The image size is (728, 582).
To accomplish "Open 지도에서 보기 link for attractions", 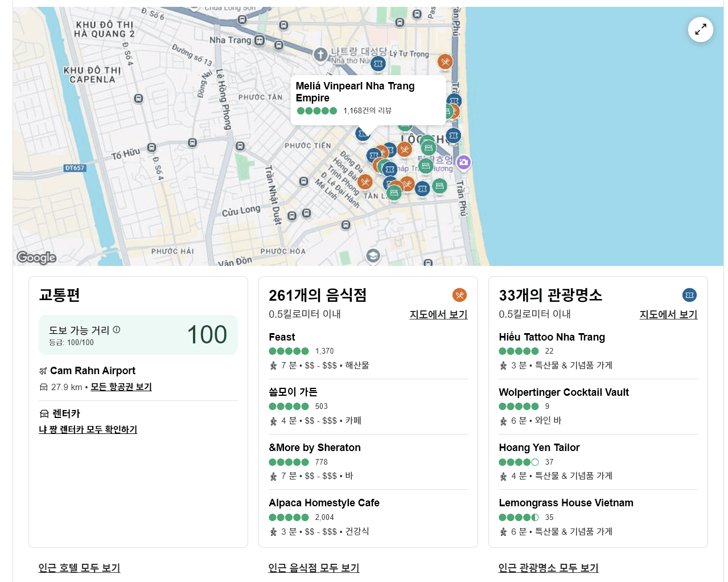I will coord(668,314).
